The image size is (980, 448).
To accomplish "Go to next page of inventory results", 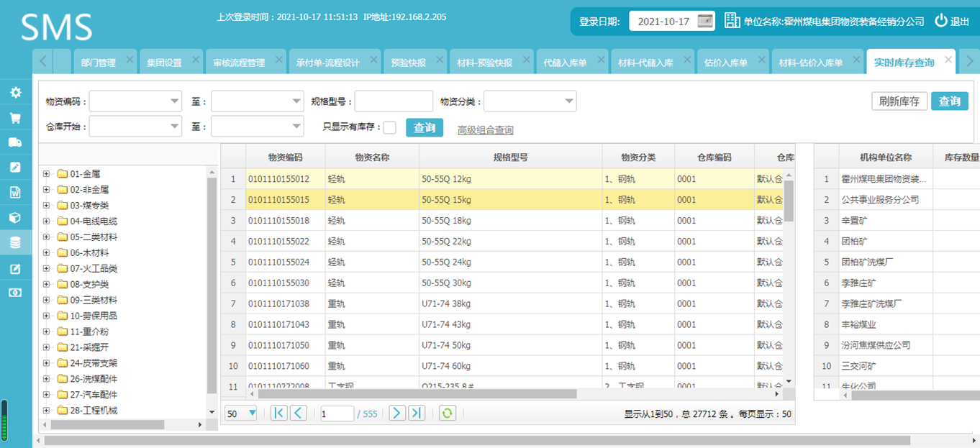I will pyautogui.click(x=396, y=413).
